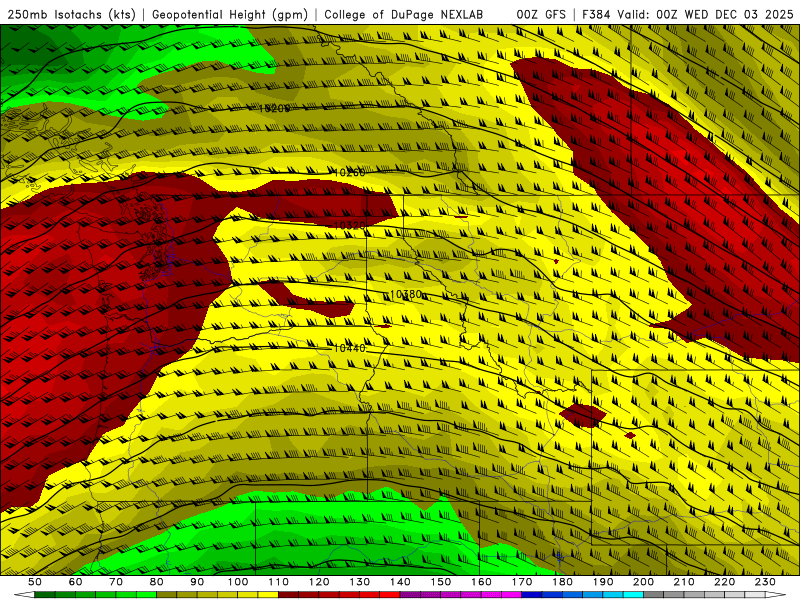Click the 10440 height contour label
This screenshot has height=600, width=800.
tap(349, 348)
